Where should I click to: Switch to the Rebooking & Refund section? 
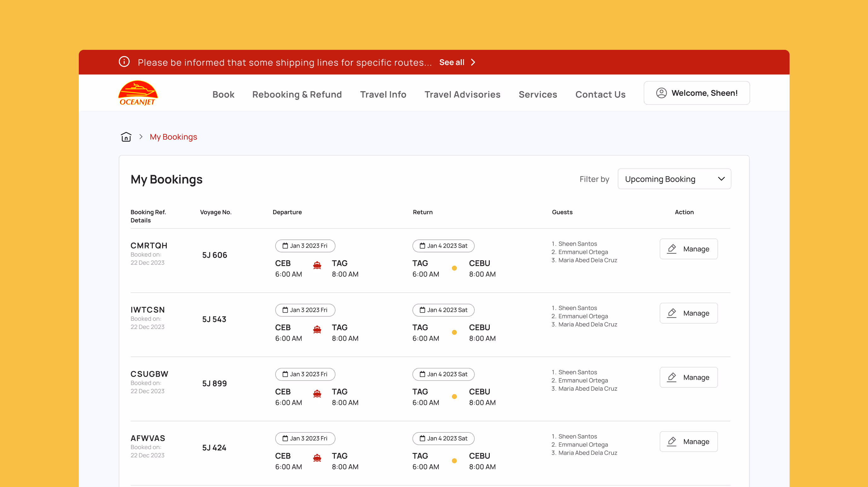[297, 94]
